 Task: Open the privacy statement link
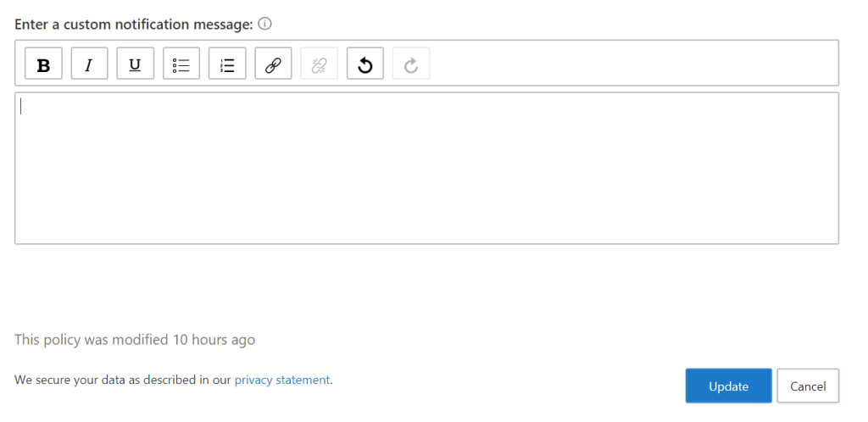click(x=282, y=380)
